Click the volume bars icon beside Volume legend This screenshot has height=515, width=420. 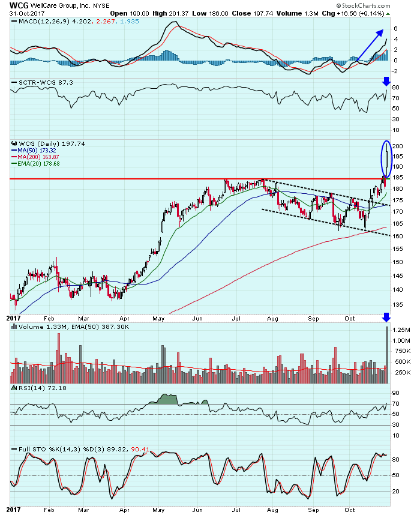point(14,327)
